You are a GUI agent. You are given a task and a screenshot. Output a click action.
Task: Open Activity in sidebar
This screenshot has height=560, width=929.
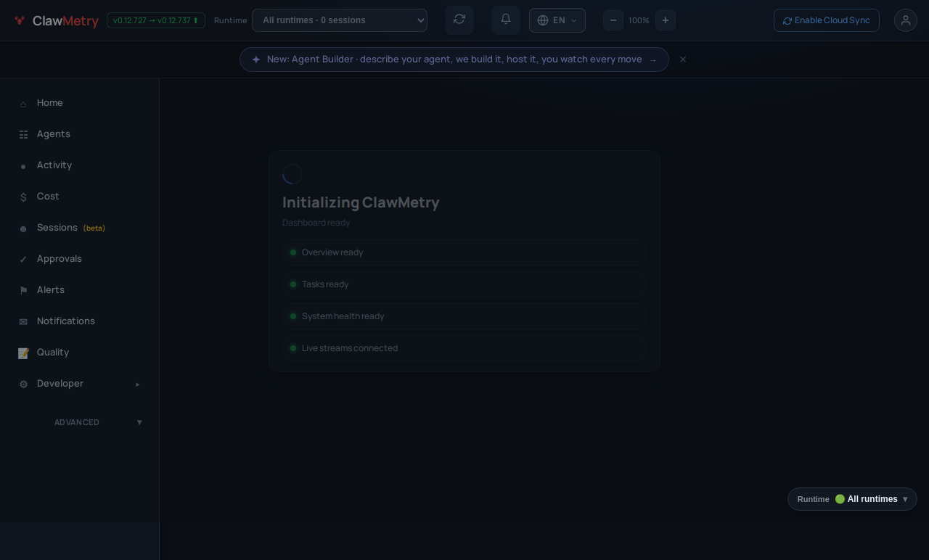click(80, 165)
